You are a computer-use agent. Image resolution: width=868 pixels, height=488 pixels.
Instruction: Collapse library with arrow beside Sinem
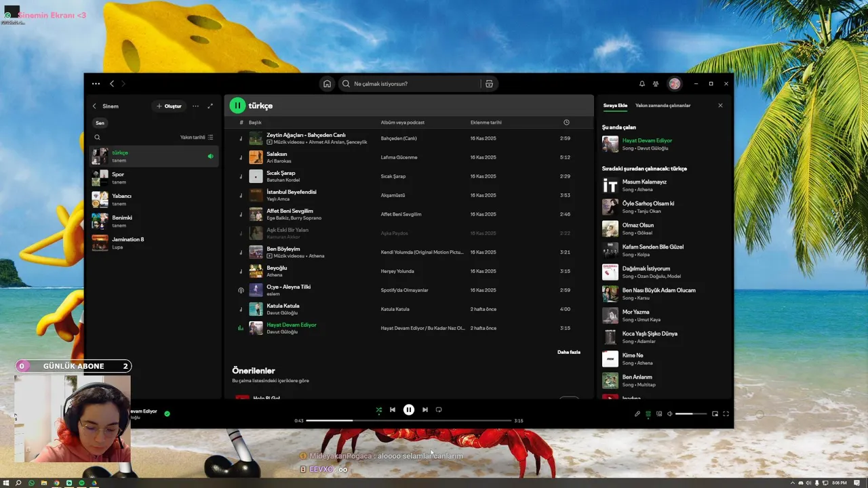point(94,106)
